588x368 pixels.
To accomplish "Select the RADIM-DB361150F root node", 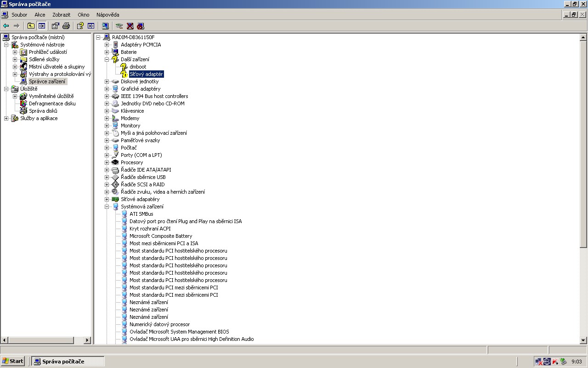I will pyautogui.click(x=133, y=37).
